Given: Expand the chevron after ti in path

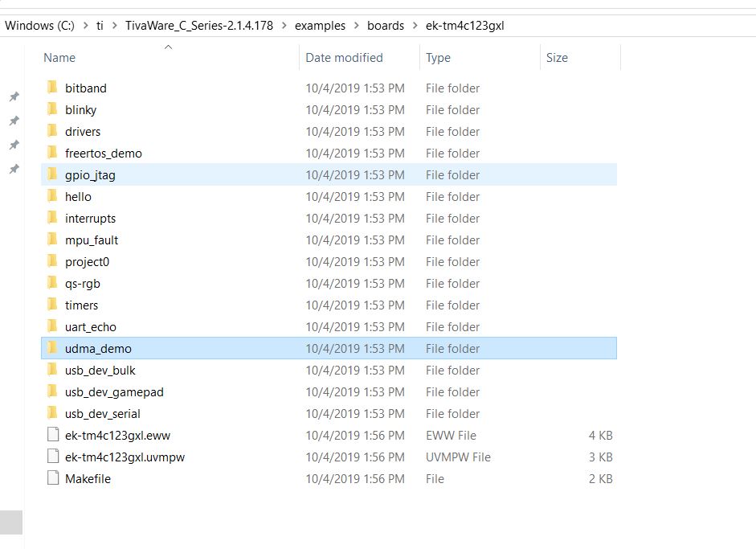Looking at the screenshot, I should [115, 25].
